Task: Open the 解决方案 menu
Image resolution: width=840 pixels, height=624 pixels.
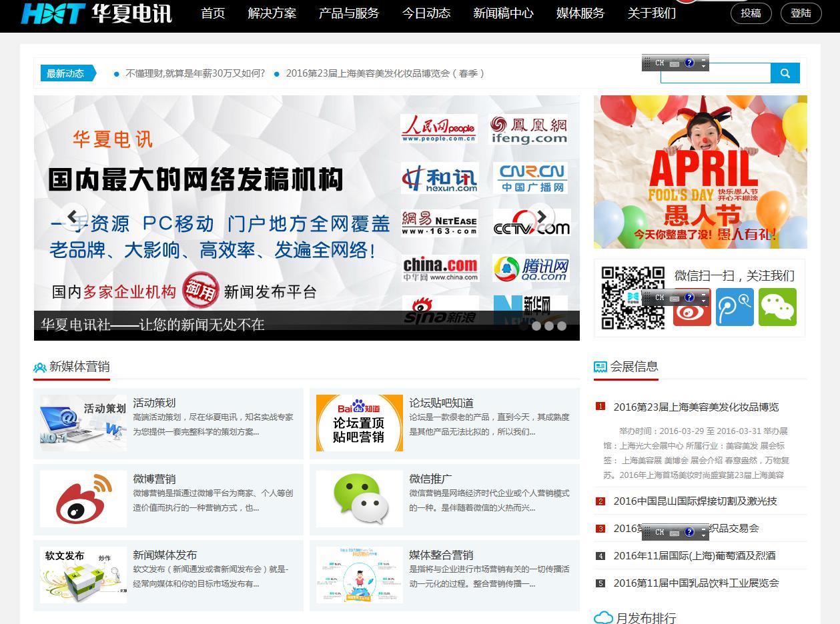Action: 272,13
